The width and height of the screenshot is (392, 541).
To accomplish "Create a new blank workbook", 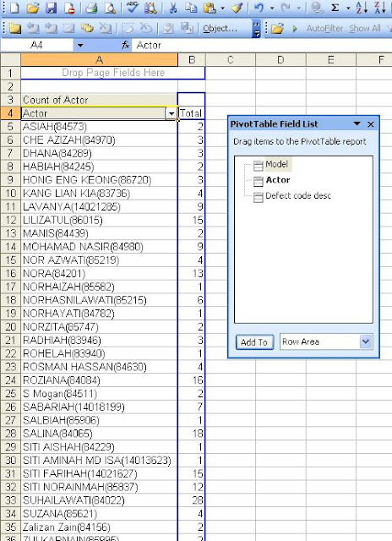I will (14, 8).
